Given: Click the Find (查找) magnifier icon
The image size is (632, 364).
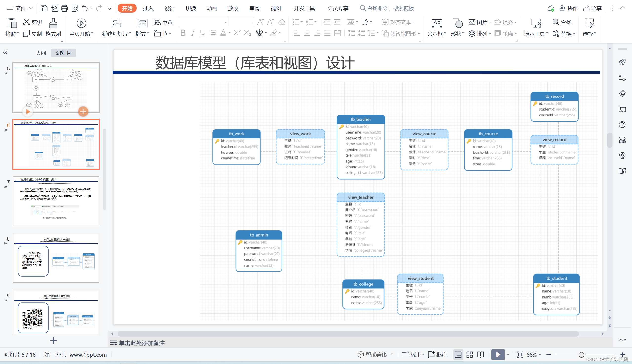Looking at the screenshot, I should (x=555, y=22).
